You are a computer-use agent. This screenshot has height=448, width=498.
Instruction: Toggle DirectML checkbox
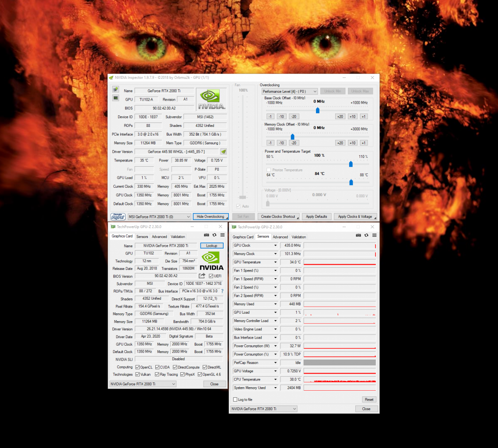[x=205, y=367]
